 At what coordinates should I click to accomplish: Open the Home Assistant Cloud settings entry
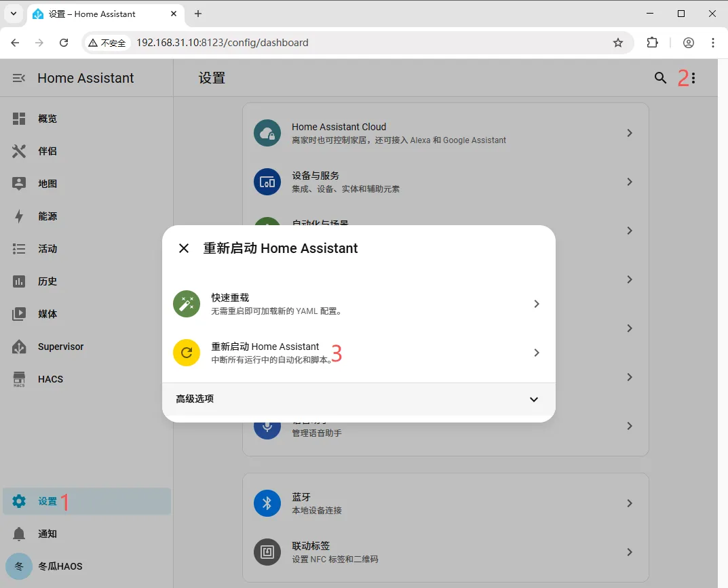pyautogui.click(x=446, y=133)
